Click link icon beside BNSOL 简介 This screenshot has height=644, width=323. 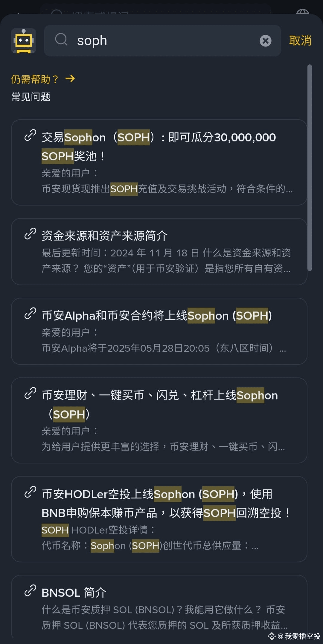pyautogui.click(x=30, y=591)
